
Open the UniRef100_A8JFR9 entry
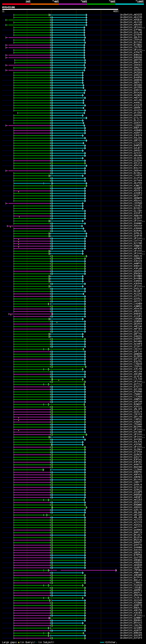131,183
